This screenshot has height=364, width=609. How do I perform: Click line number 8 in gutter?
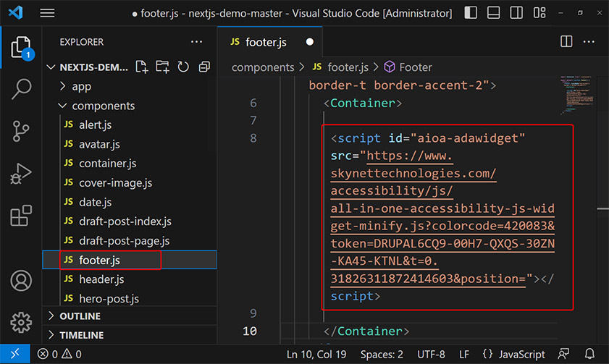coord(253,138)
